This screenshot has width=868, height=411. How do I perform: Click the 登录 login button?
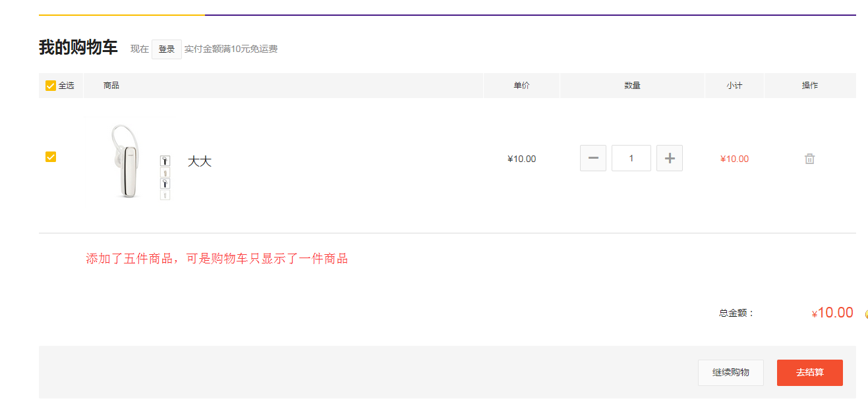tap(167, 49)
